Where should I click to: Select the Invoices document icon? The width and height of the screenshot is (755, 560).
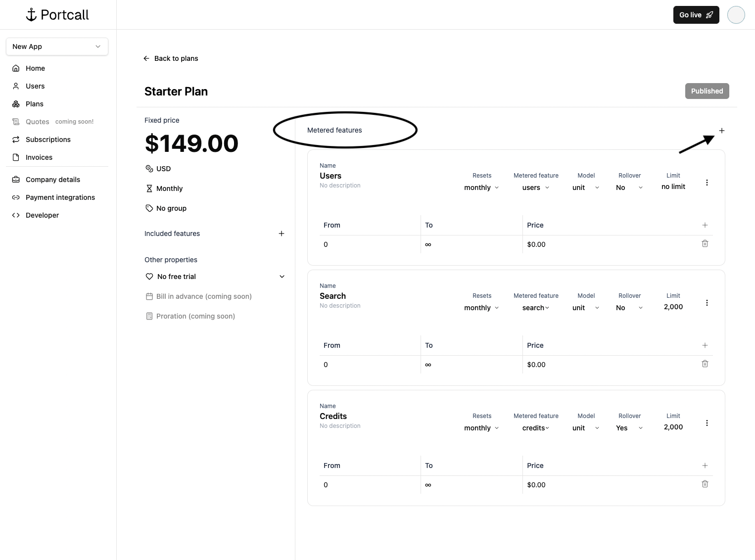(16, 157)
